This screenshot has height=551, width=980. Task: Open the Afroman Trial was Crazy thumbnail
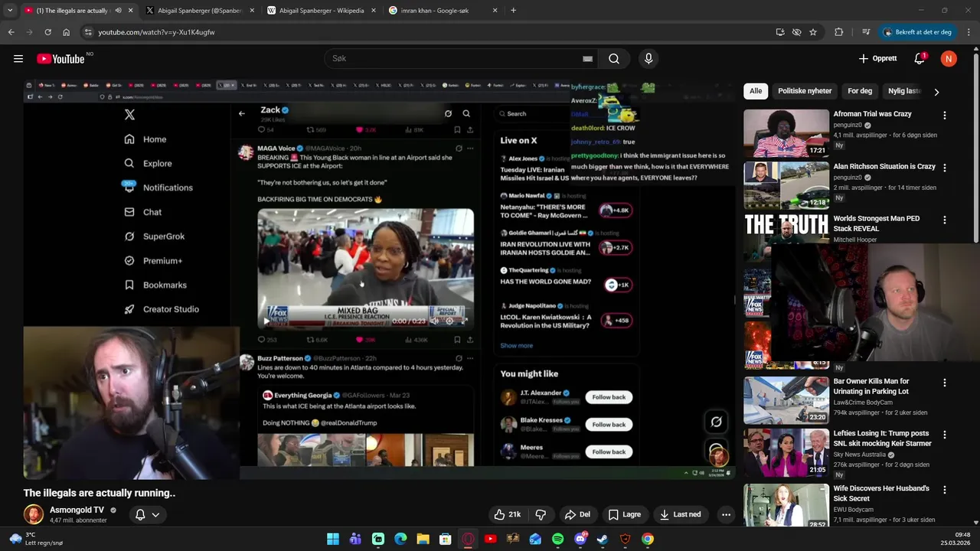tap(786, 133)
